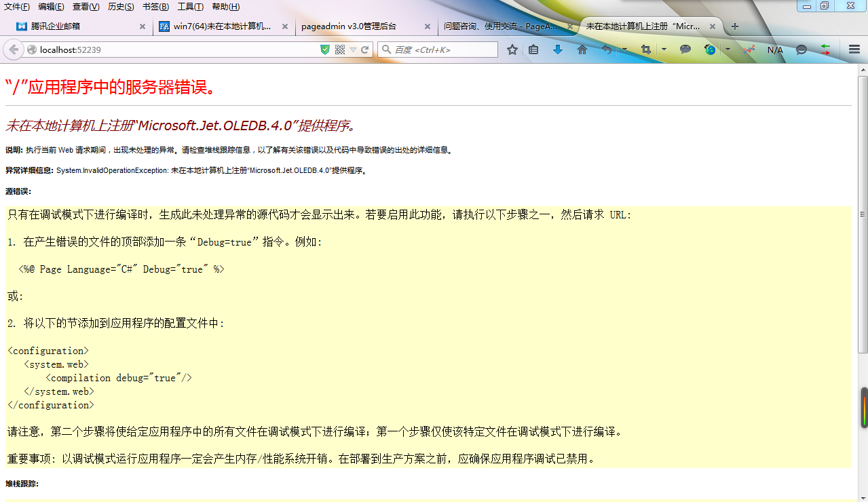Reload the page with the refresh icon
The image size is (868, 502).
(x=365, y=50)
